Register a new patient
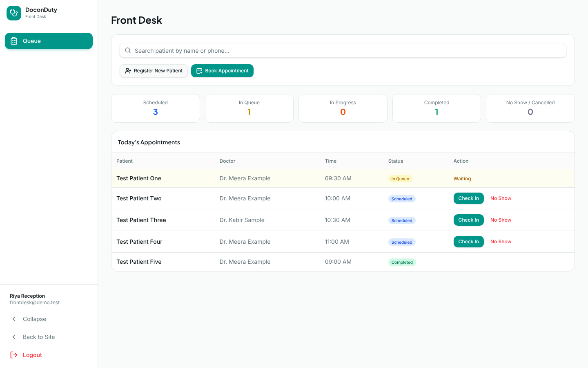The height and width of the screenshot is (368, 588). tap(154, 71)
